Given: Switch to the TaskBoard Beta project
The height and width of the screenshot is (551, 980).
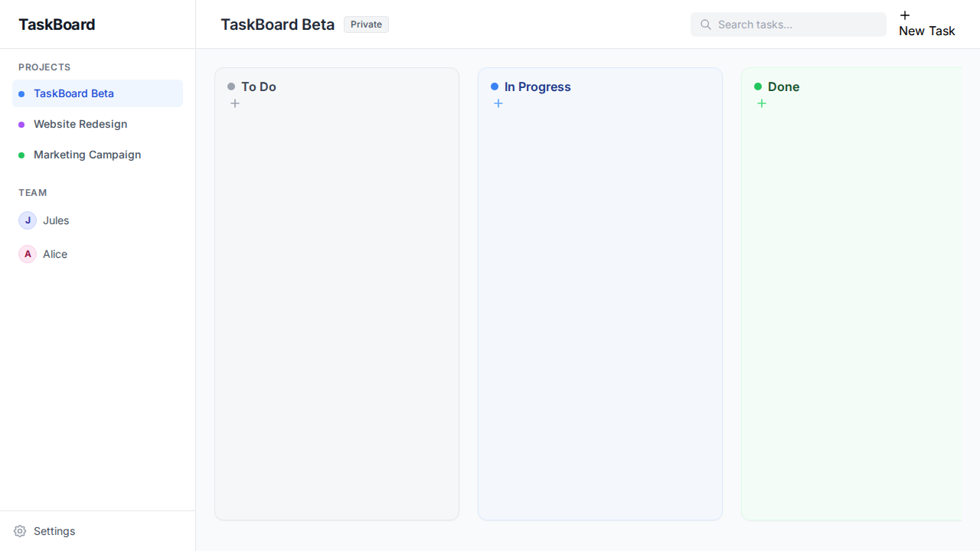Looking at the screenshot, I should (73, 93).
